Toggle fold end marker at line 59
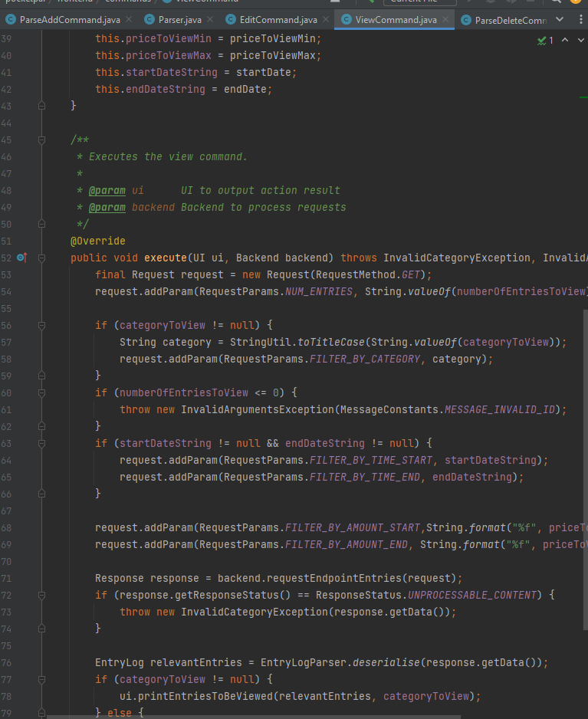The image size is (588, 719). [41, 376]
